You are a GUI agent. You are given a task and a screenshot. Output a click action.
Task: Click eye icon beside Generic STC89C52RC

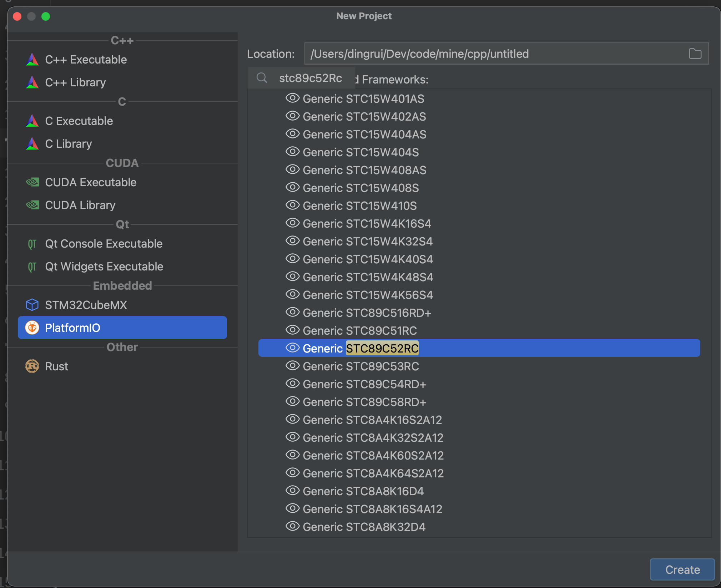pos(292,348)
